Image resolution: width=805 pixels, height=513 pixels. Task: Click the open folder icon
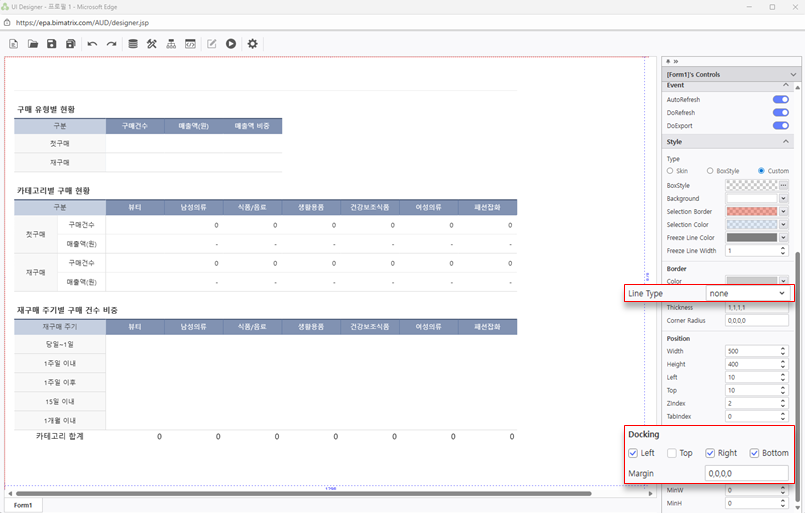tap(33, 44)
